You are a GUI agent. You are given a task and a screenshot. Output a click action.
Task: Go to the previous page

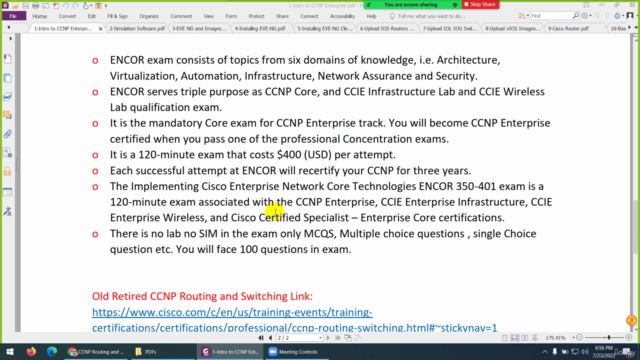(x=270, y=338)
